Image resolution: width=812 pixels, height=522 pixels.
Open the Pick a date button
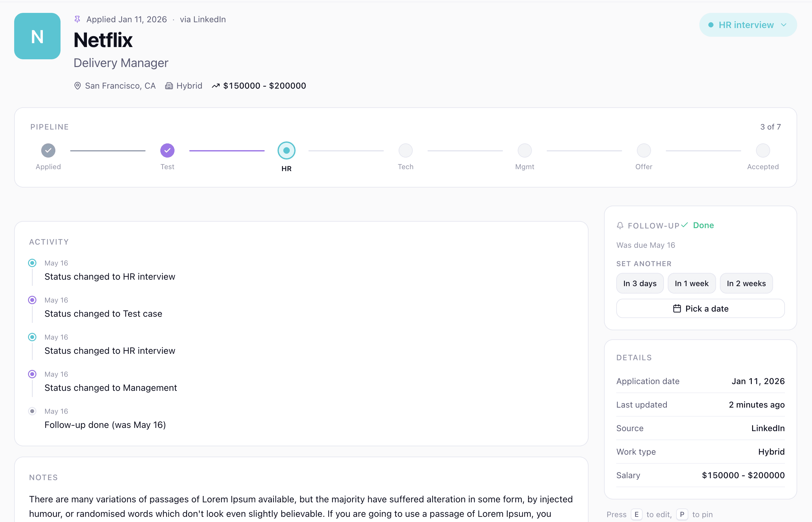700,308
